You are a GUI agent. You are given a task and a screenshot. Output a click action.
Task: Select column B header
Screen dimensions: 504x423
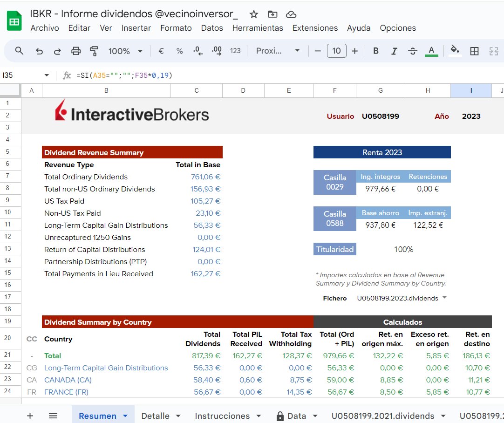106,91
